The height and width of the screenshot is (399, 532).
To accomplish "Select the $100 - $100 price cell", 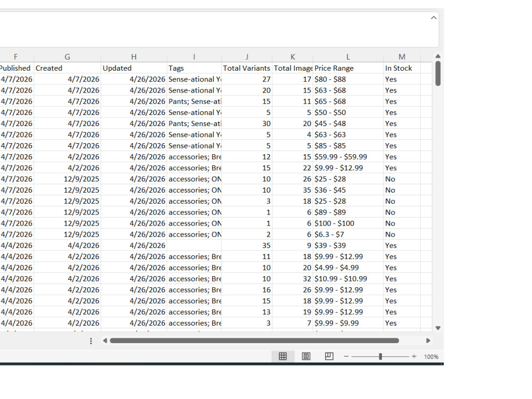I will 348,223.
